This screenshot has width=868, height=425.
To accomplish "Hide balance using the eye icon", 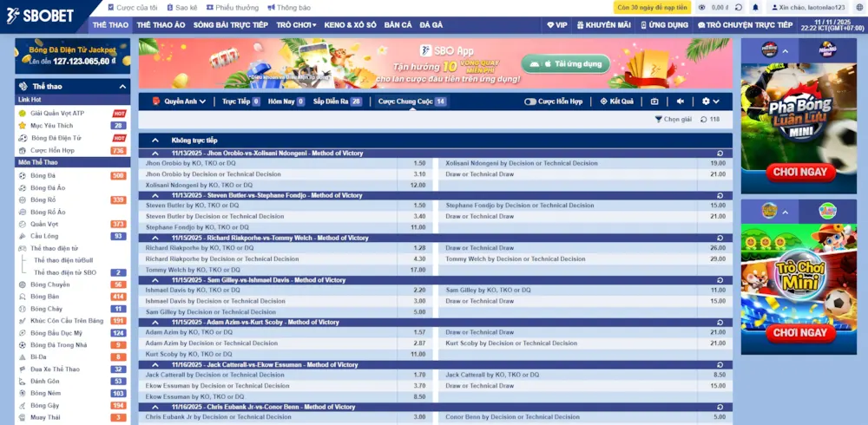I will [x=701, y=7].
